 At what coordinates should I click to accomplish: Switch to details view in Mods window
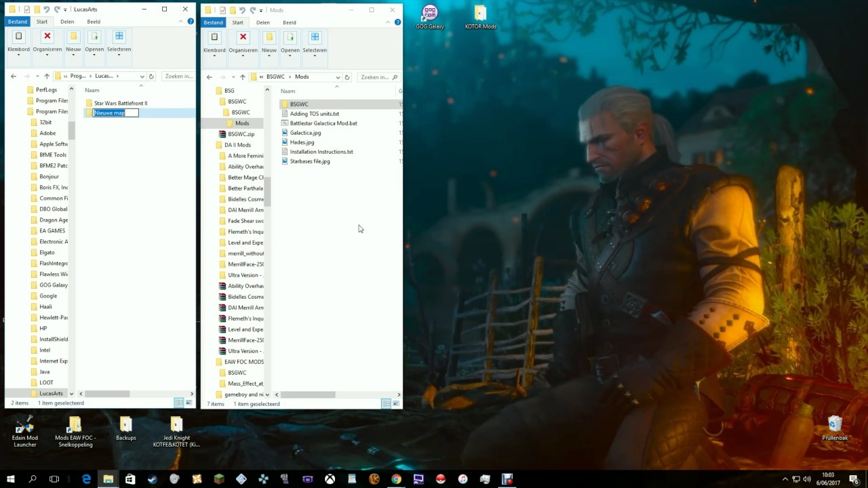click(385, 403)
